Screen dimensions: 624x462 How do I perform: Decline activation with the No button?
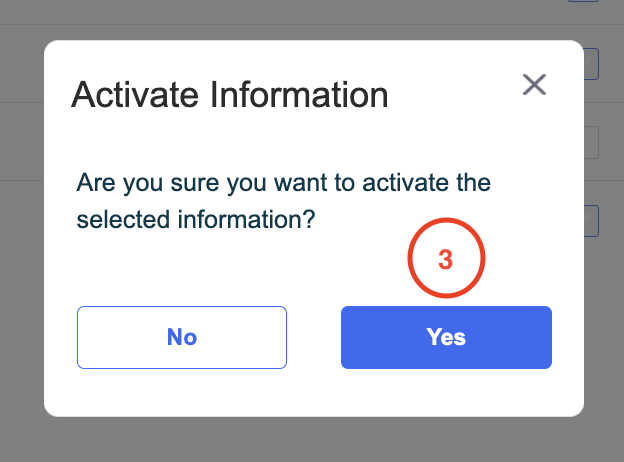coord(182,337)
